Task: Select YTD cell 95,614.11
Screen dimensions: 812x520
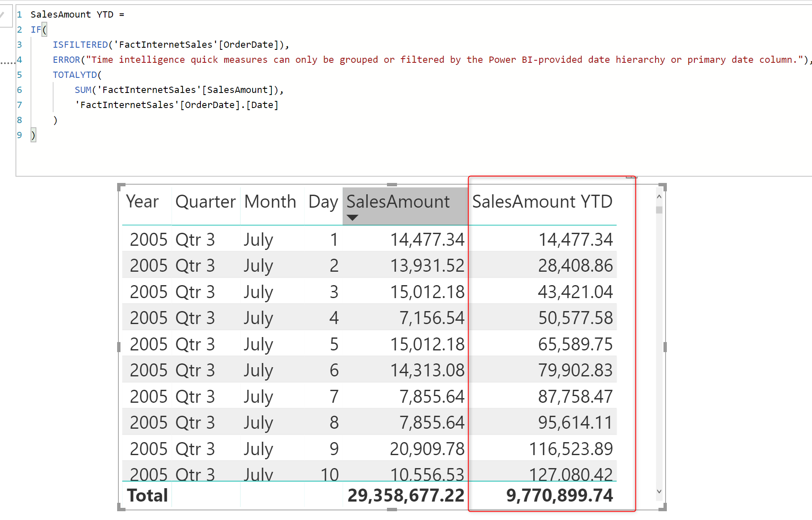Action: pos(575,423)
